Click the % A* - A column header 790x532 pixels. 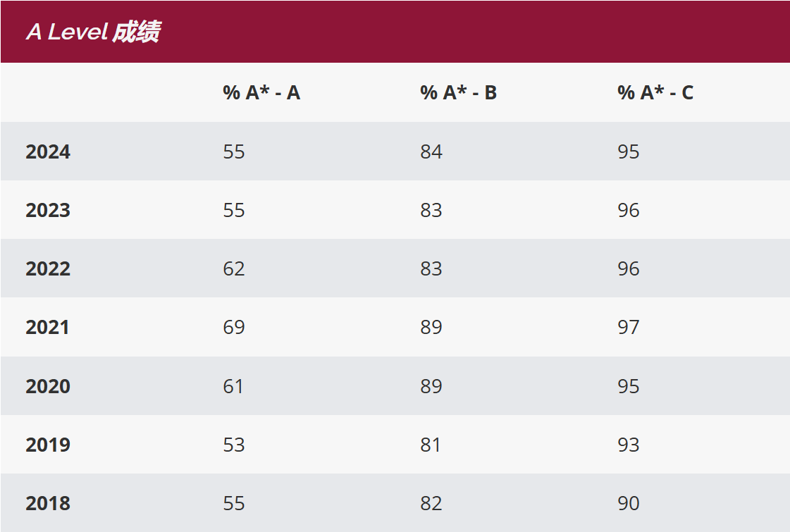pos(261,92)
